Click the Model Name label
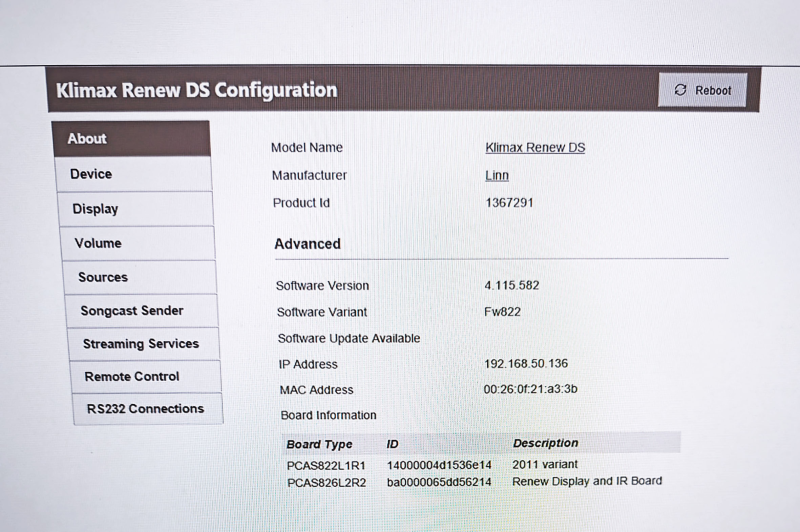The width and height of the screenshot is (800, 532). 307,147
